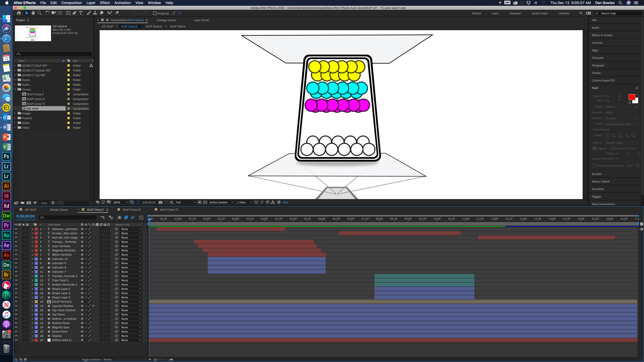
Task: Select the Puppet Pin tool
Action: (x=117, y=13)
